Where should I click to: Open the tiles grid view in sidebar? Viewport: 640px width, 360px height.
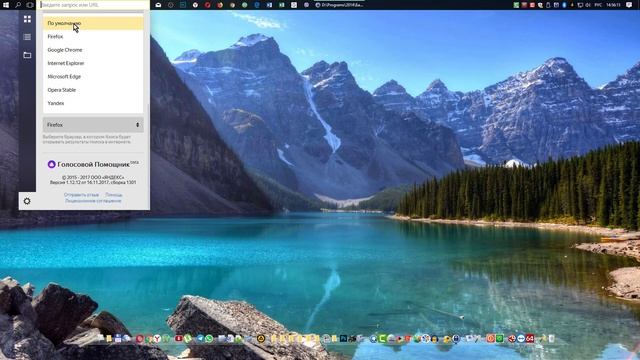pos(27,19)
